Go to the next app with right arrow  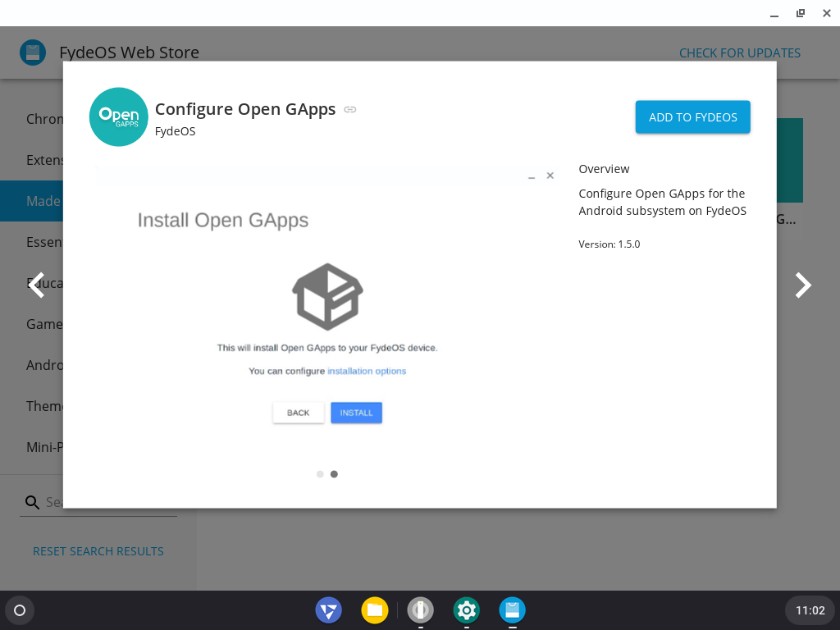click(x=803, y=285)
